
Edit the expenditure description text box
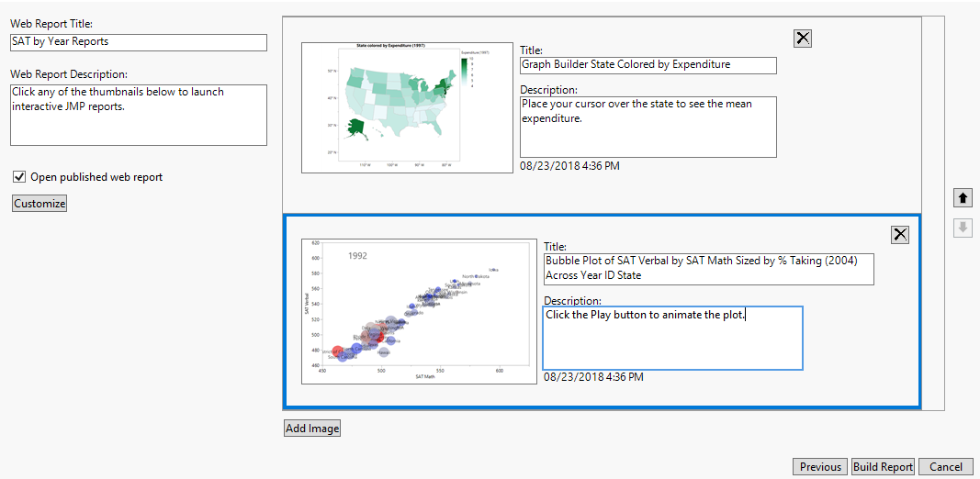point(648,127)
